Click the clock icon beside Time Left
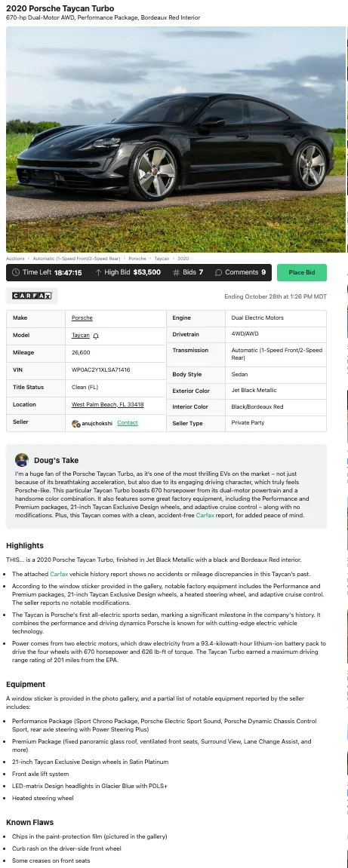This screenshot has width=348, height=868. coord(16,272)
